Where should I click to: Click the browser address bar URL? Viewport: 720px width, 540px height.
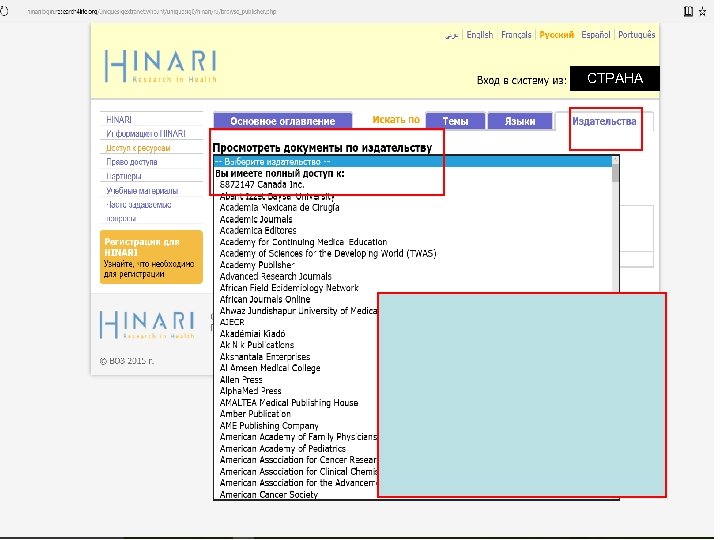coord(152,11)
